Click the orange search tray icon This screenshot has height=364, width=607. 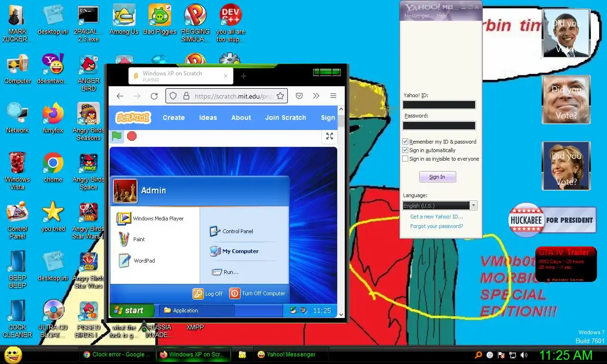(x=478, y=355)
